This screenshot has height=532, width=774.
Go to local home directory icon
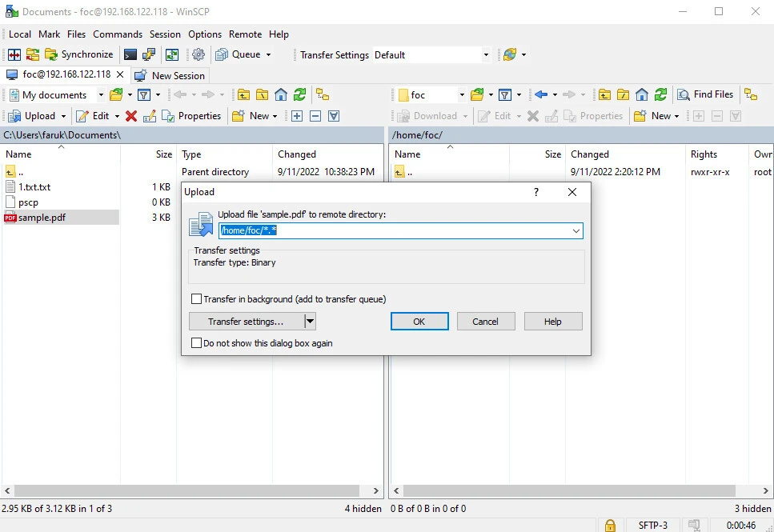coord(281,94)
